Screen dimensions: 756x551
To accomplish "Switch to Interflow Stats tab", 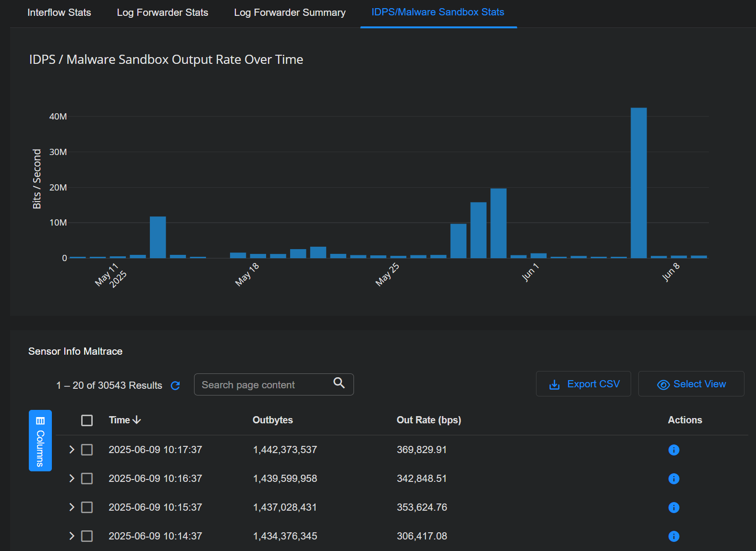I will tap(59, 12).
